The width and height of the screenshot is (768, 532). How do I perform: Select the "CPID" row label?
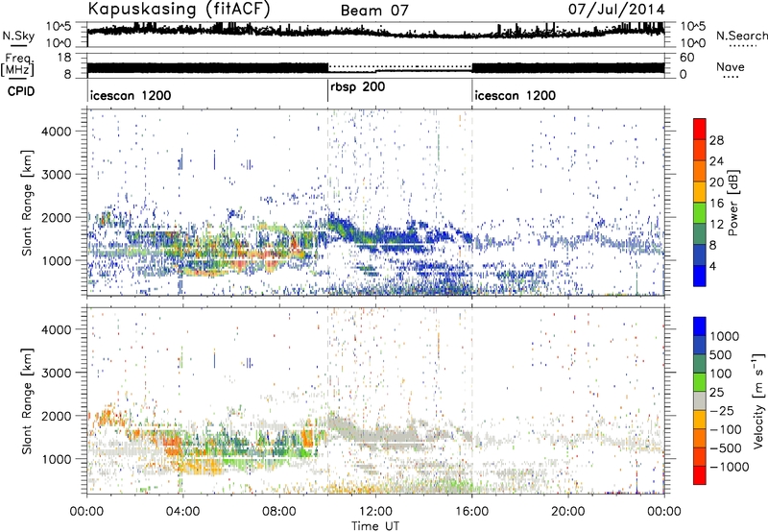click(x=20, y=91)
